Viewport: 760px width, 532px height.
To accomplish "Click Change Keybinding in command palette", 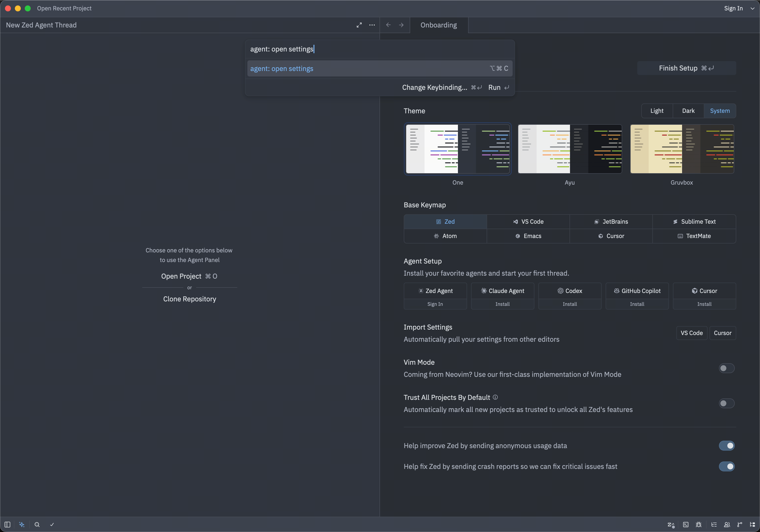I will [442, 87].
